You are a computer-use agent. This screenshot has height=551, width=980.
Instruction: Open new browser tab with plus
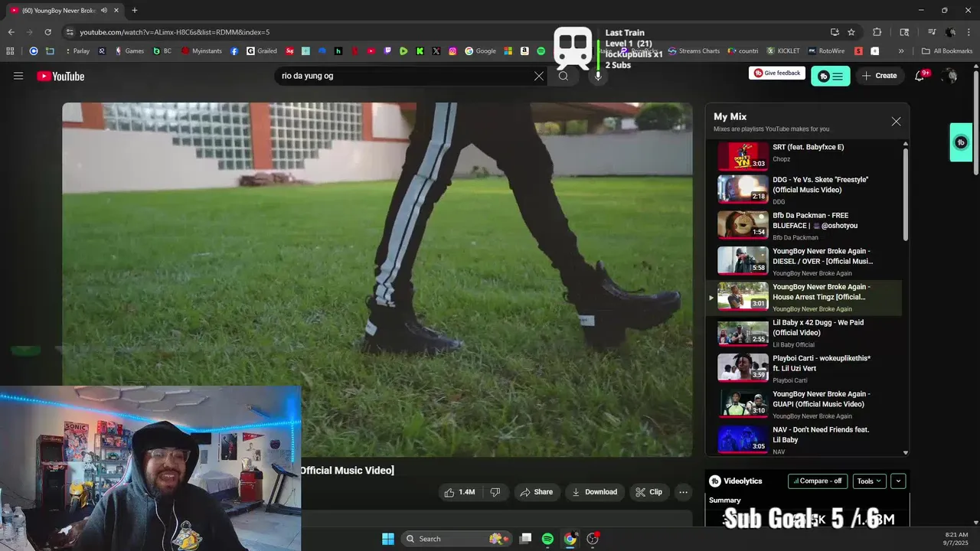pos(135,10)
